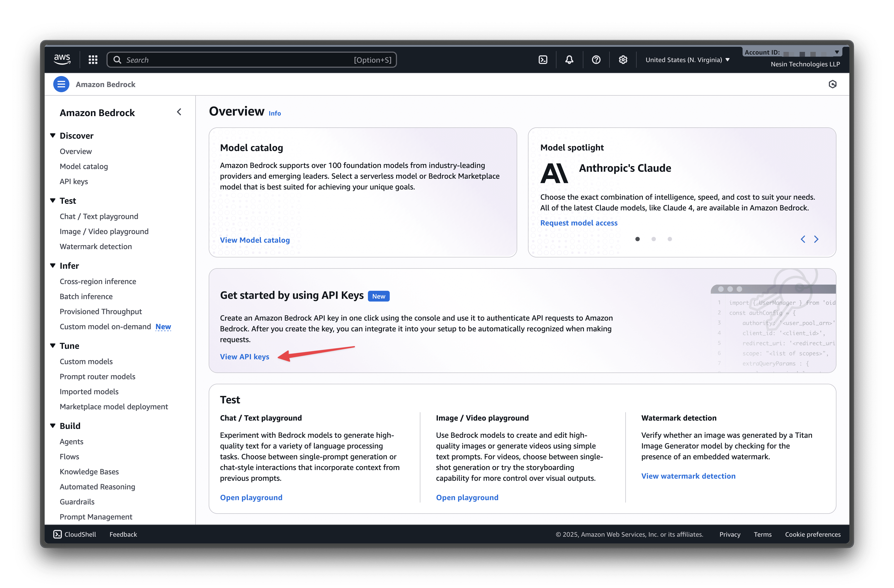This screenshot has height=588, width=894.
Task: Open Agents under Build
Action: 71,441
